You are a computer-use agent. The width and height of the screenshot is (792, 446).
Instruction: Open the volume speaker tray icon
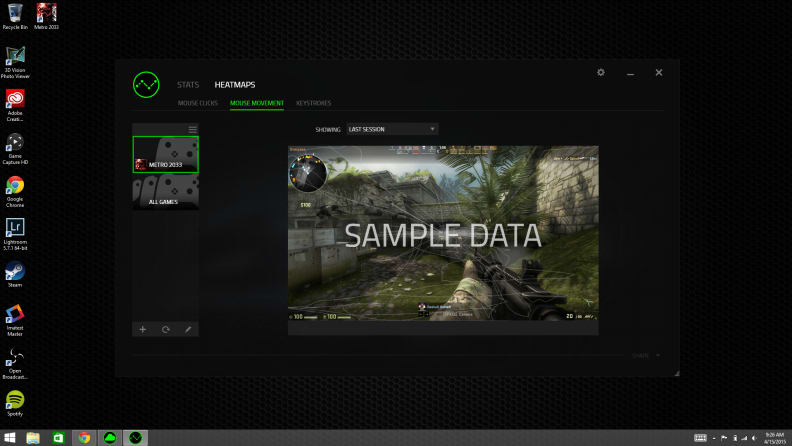coord(754,438)
